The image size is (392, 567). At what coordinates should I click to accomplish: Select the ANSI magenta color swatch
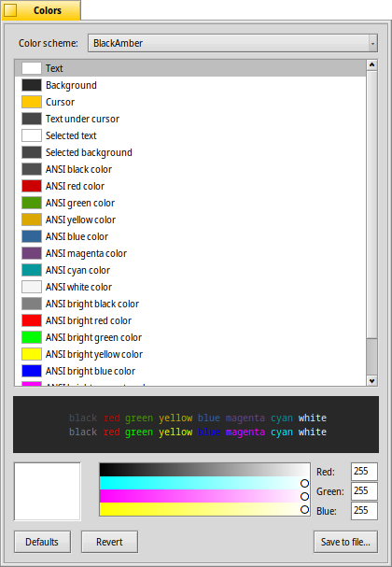pos(32,253)
